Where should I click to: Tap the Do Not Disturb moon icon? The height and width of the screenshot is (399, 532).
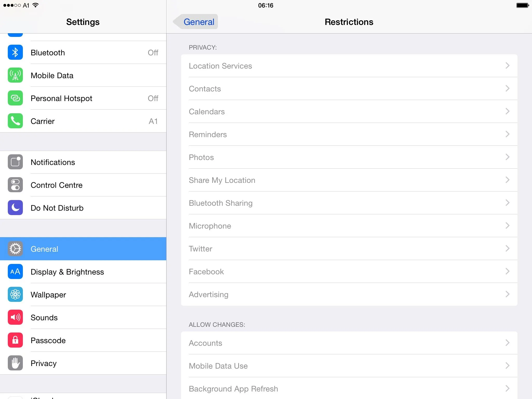(x=15, y=208)
